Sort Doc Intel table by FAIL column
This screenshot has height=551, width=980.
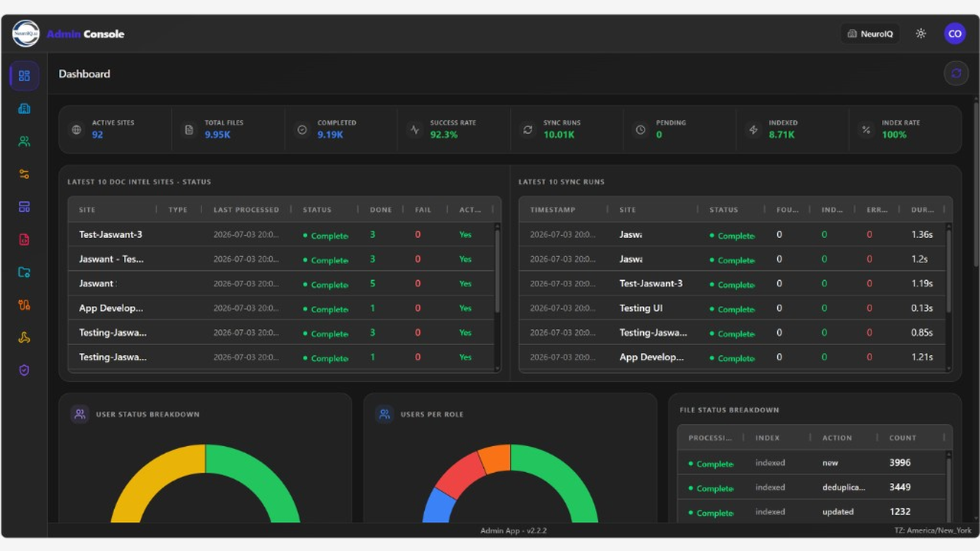tap(423, 210)
